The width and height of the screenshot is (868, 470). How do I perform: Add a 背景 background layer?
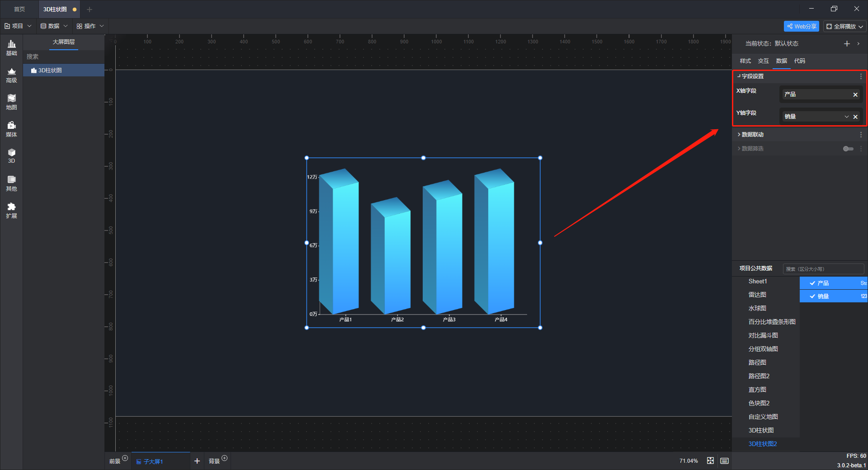pos(225,458)
